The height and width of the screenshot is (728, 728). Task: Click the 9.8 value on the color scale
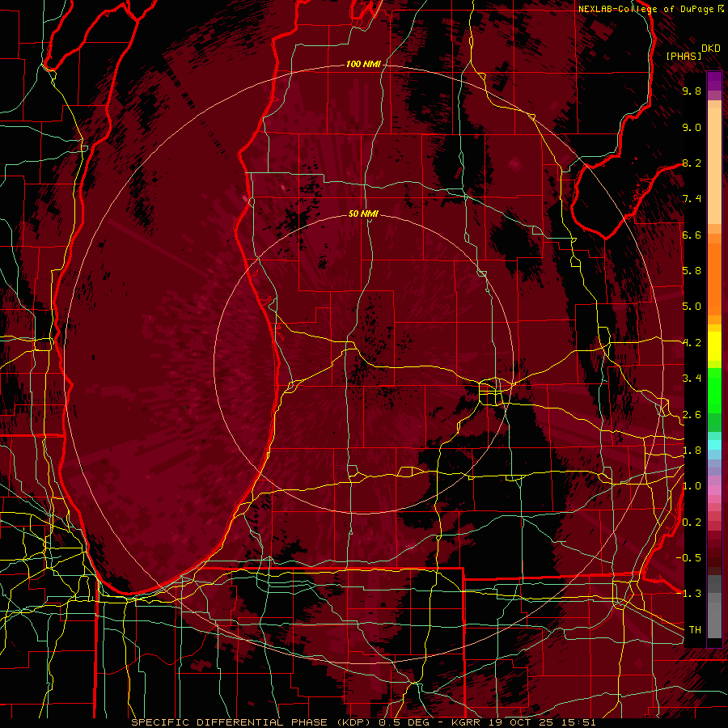692,91
